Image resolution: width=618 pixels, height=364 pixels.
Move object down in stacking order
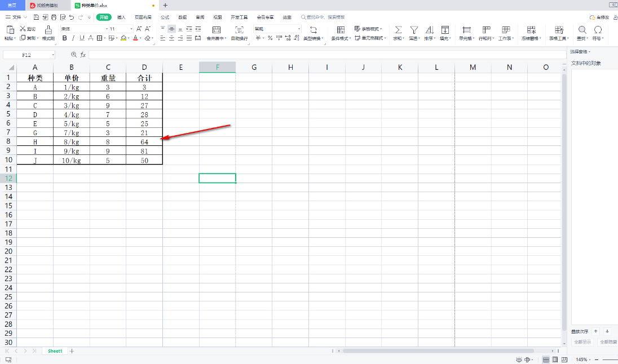[x=607, y=331]
